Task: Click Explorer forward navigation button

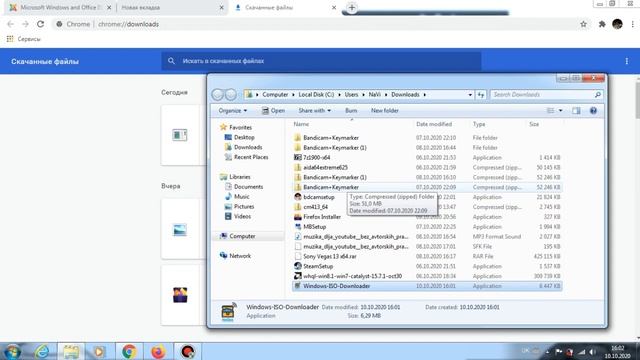Action: [231, 95]
